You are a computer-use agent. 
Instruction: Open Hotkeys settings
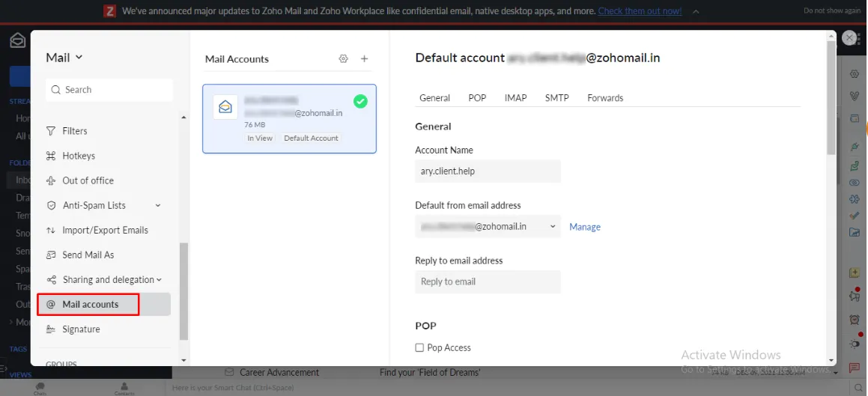coord(79,156)
